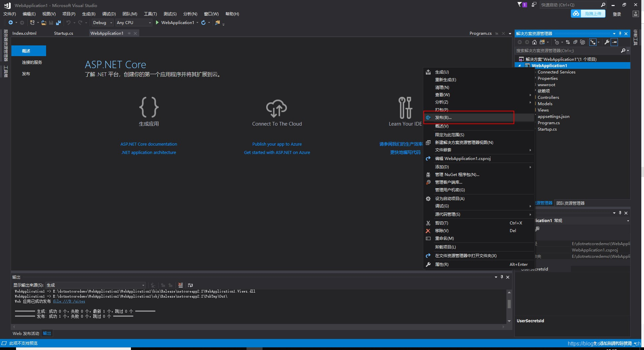This screenshot has height=350, width=644.
Task: Click the Connect To The Cloud icon
Action: 277,108
